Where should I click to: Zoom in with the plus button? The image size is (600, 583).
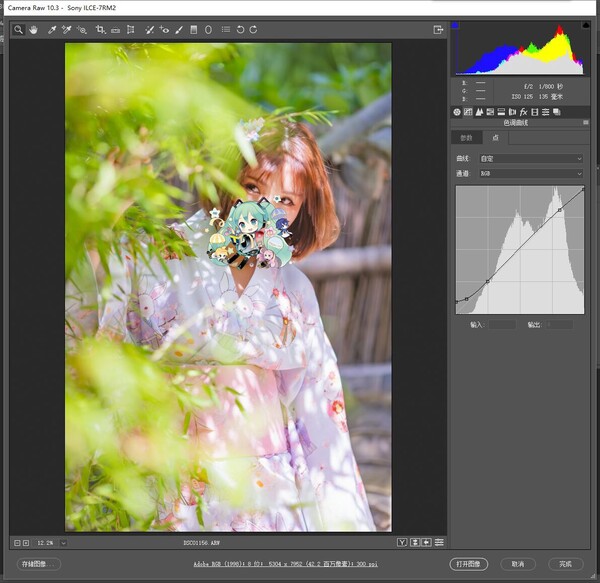click(x=26, y=543)
